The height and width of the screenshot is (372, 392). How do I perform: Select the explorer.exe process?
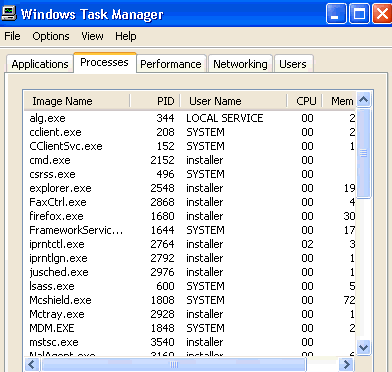point(190,188)
